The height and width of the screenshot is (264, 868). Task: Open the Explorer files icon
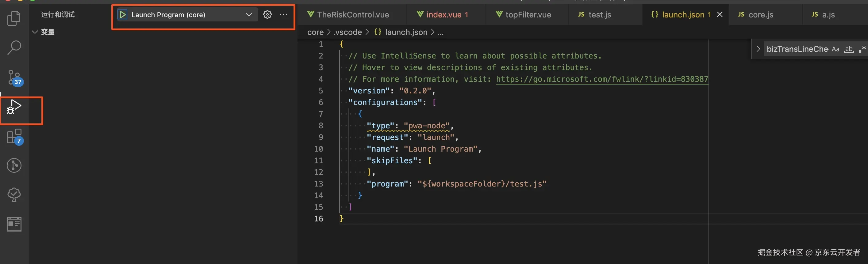click(x=14, y=18)
